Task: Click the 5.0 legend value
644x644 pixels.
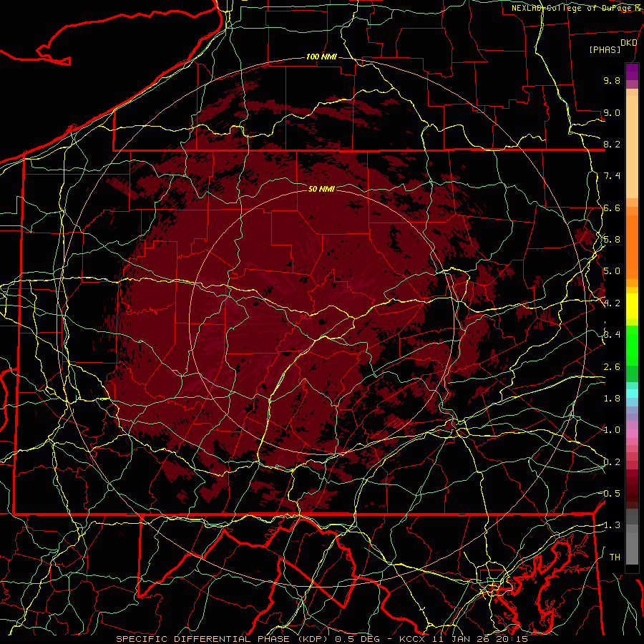Action: coord(612,271)
